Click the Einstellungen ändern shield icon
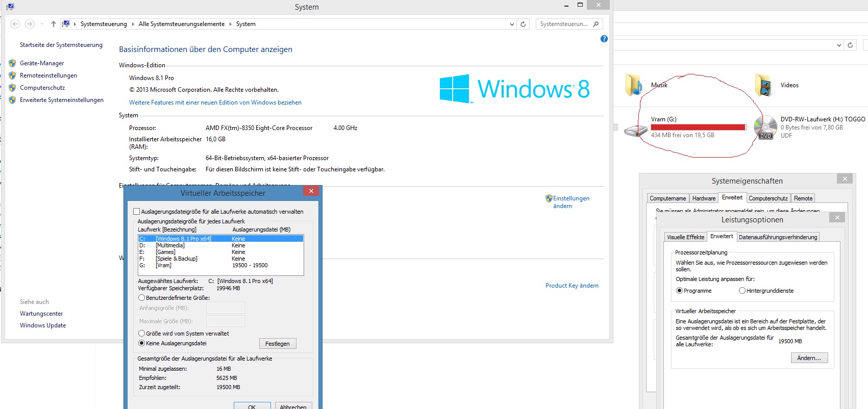Viewport: 868px width, 409px height. 549,198
